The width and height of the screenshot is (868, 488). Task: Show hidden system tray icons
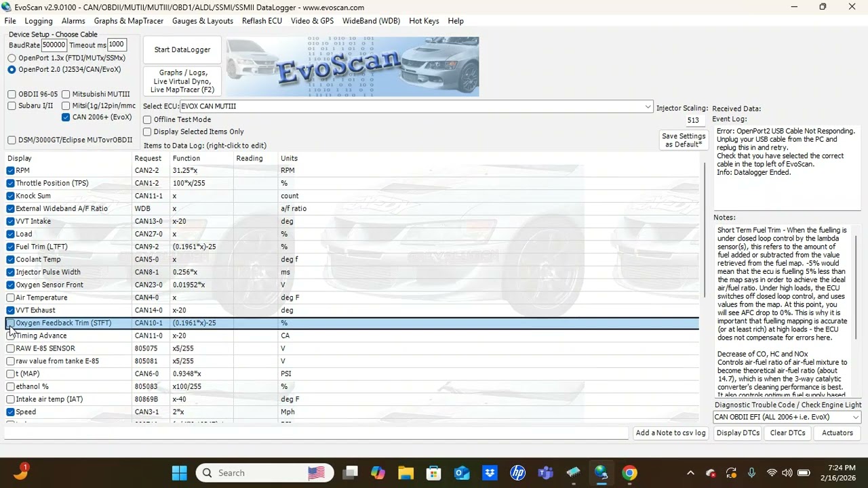(690, 472)
